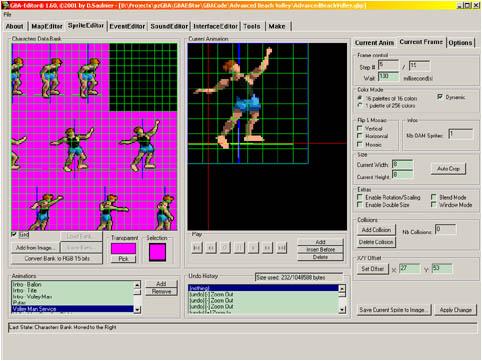This screenshot has height=361, width=482.
Task: Click the fast-forward playback button
Action: pos(267,248)
